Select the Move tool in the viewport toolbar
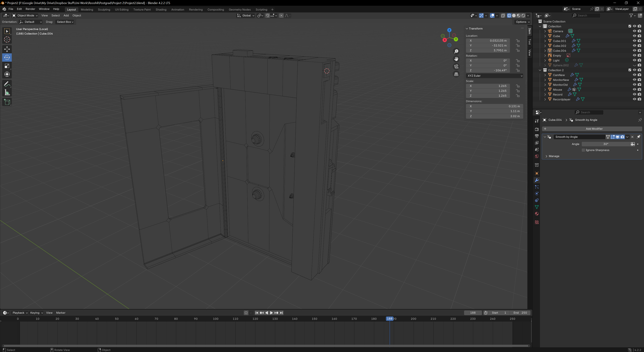The width and height of the screenshot is (644, 352). point(7,49)
